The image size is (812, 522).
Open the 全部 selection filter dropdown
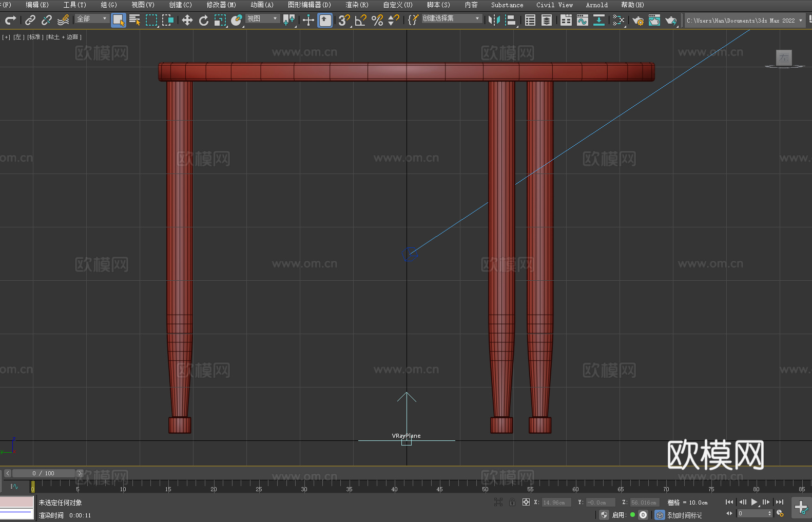click(92, 18)
